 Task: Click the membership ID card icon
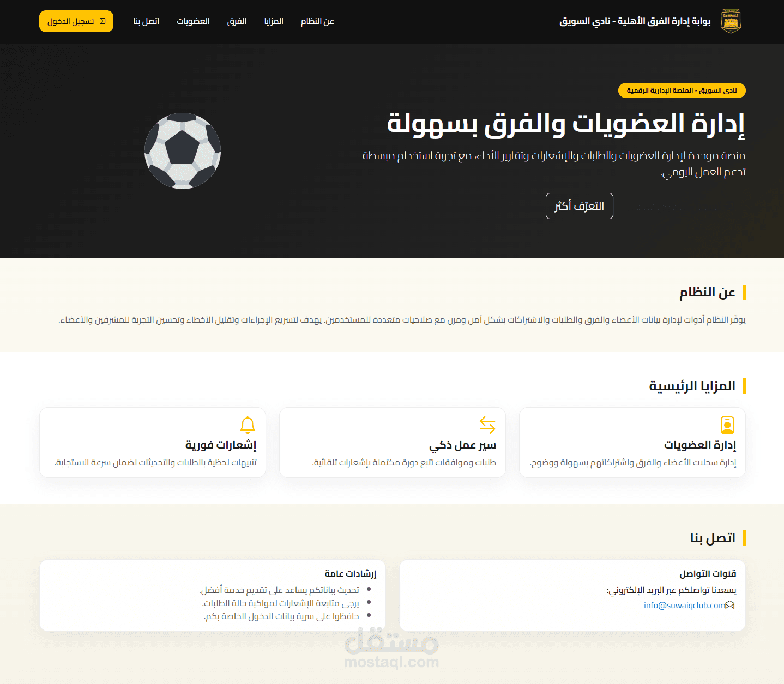coord(728,425)
